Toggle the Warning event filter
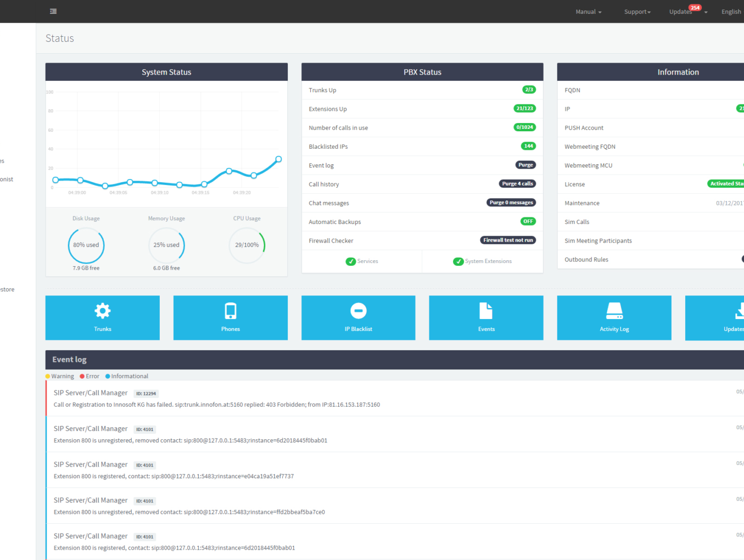This screenshot has height=560, width=744. [x=60, y=376]
